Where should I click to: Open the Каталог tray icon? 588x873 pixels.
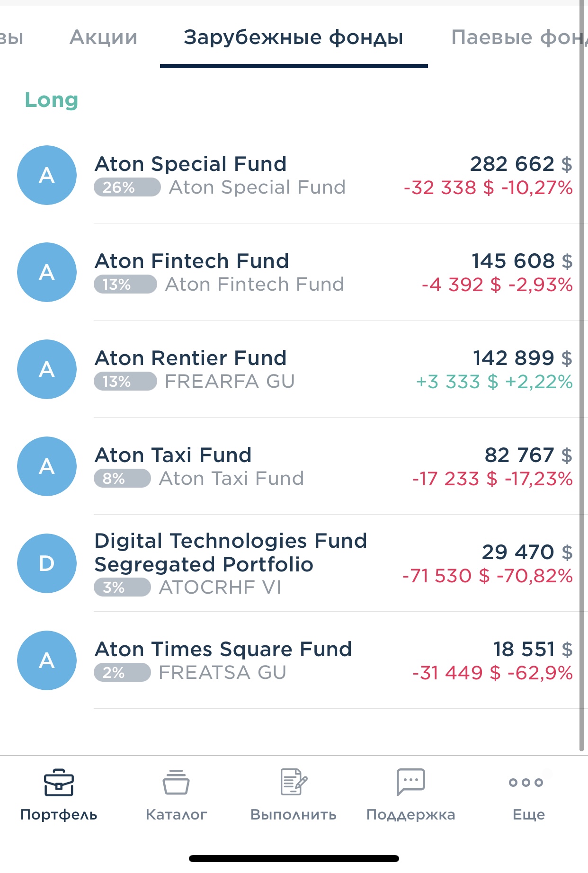(176, 782)
